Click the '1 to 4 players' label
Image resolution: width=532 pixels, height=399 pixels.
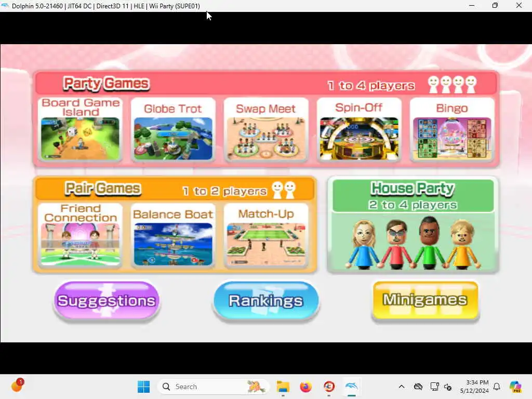(371, 86)
